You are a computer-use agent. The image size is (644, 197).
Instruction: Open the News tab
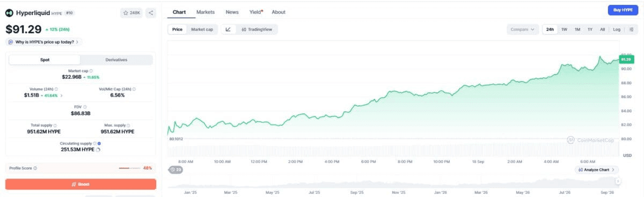232,12
